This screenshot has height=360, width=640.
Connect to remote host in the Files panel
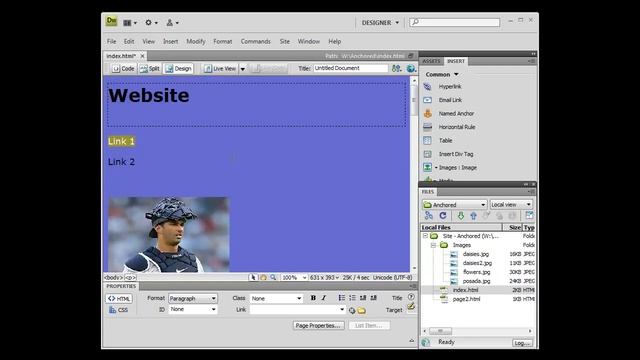click(x=429, y=216)
